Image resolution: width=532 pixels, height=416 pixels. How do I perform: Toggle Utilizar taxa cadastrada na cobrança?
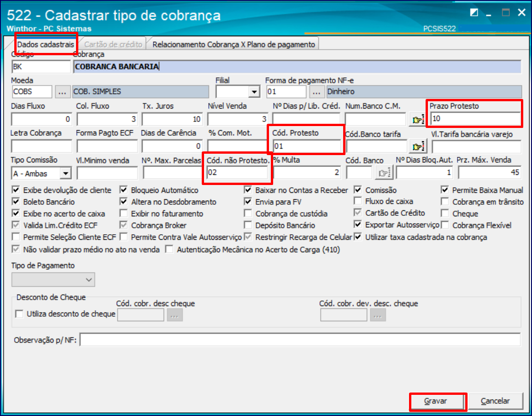tap(357, 237)
